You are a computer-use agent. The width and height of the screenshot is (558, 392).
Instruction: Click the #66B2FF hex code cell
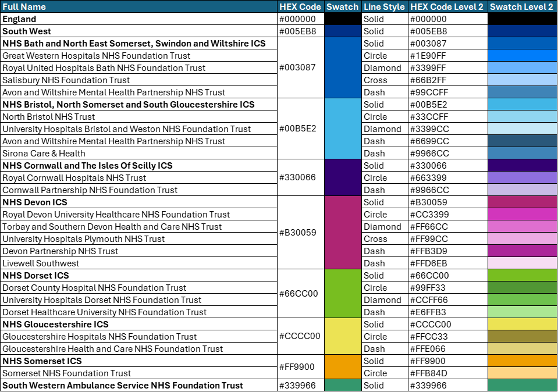(447, 80)
